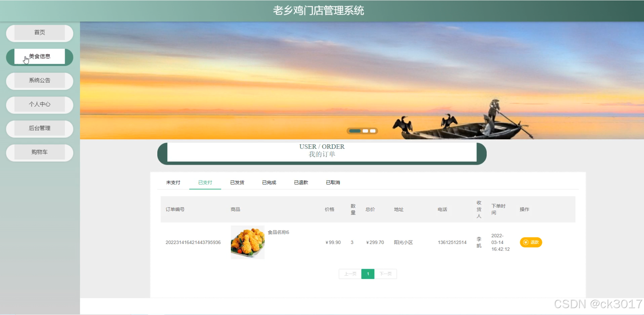Click the 下单时间 column header
Image resolution: width=644 pixels, height=315 pixels.
[498, 209]
